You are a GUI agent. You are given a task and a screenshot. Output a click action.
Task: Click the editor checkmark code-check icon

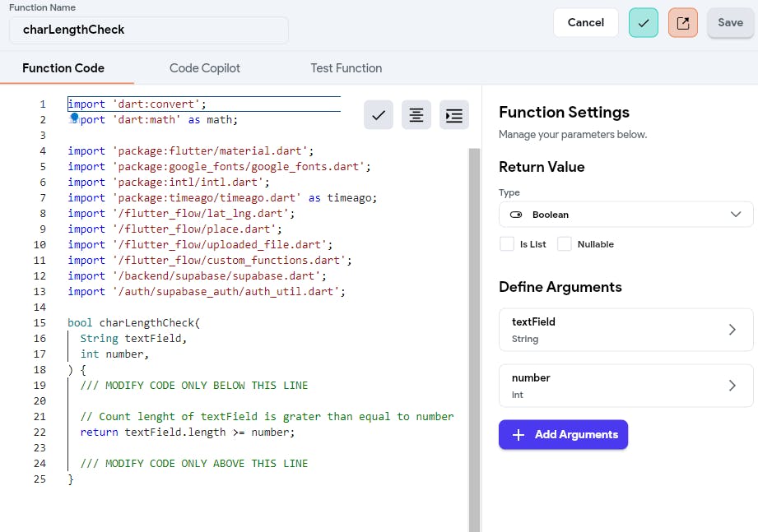[379, 116]
